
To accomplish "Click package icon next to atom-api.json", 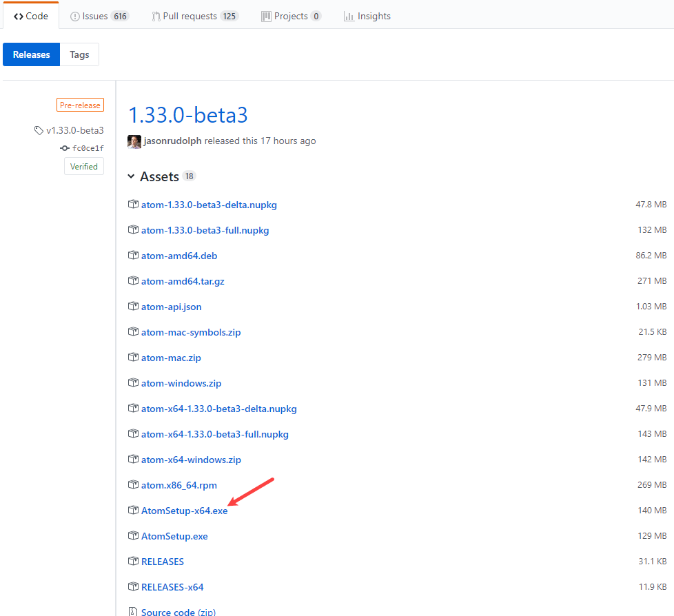I will click(x=133, y=306).
